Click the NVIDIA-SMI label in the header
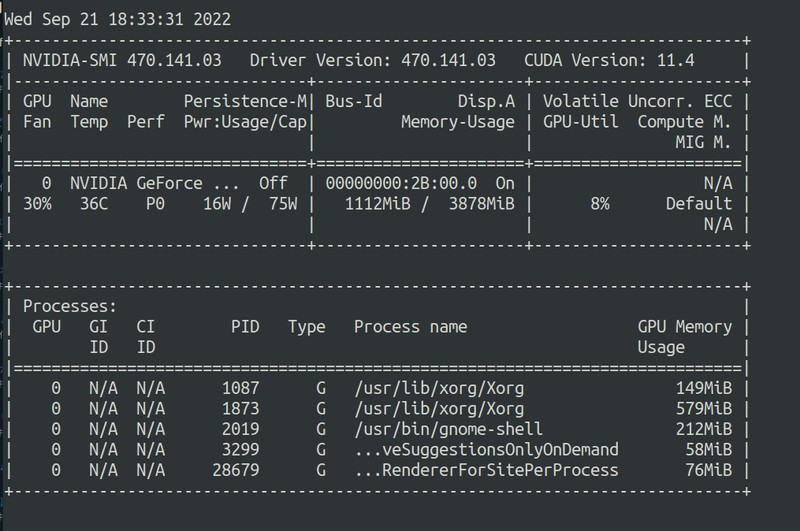Image resolution: width=800 pixels, height=531 pixels. point(64,60)
